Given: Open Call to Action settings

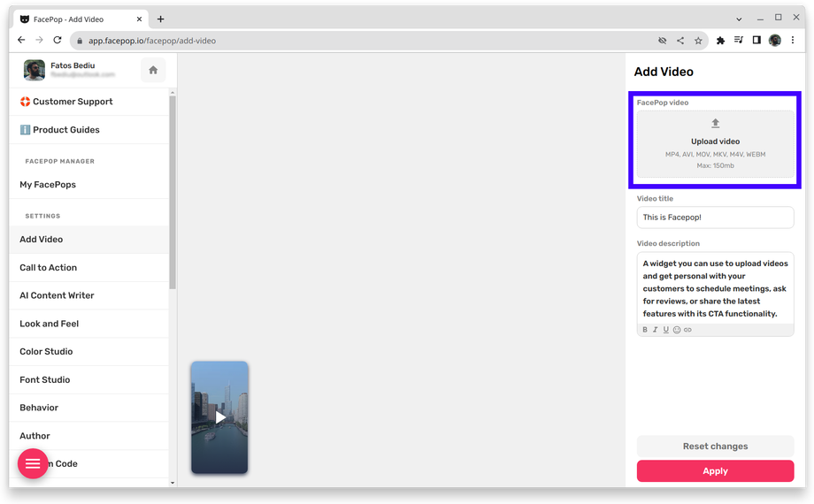Looking at the screenshot, I should pos(88,268).
